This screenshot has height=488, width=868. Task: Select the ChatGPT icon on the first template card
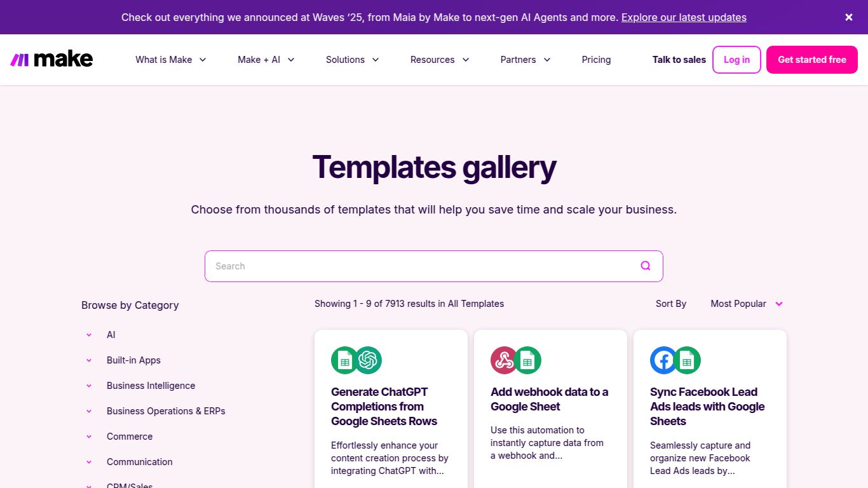(369, 360)
